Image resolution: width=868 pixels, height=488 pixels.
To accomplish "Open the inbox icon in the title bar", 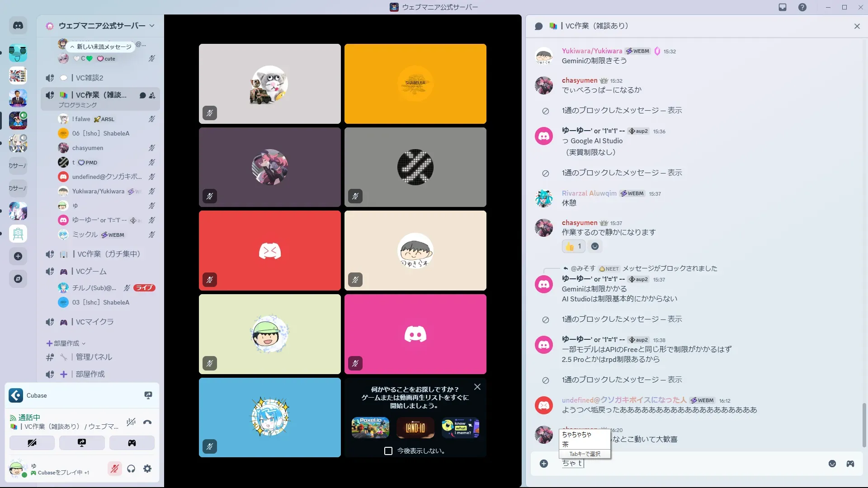I will [783, 7].
